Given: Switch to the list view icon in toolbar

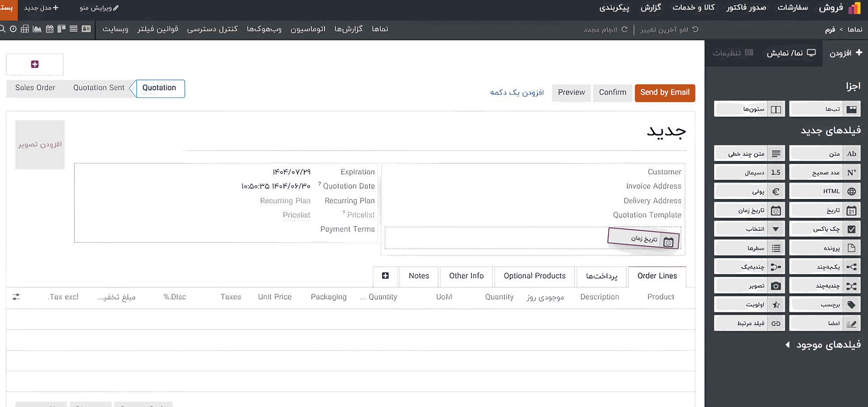Looking at the screenshot, I should pos(73,29).
